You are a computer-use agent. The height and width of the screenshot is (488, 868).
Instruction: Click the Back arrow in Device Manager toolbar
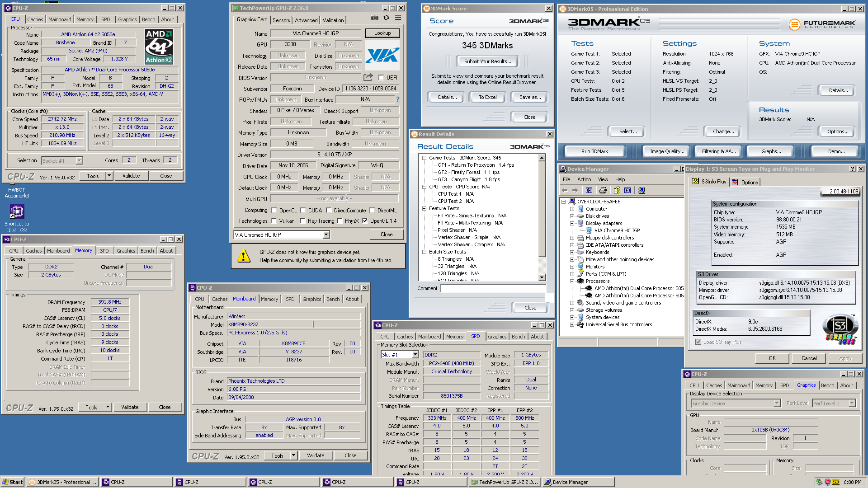click(565, 190)
